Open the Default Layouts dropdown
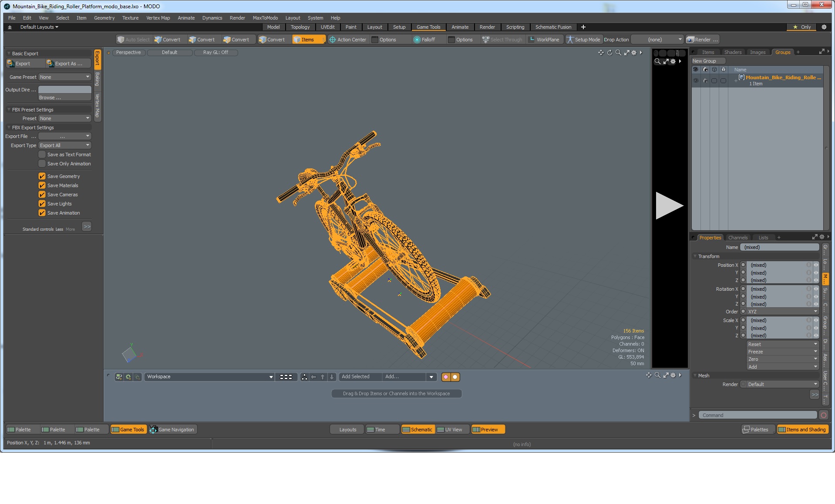Viewport: 835px width, 504px height. point(39,27)
